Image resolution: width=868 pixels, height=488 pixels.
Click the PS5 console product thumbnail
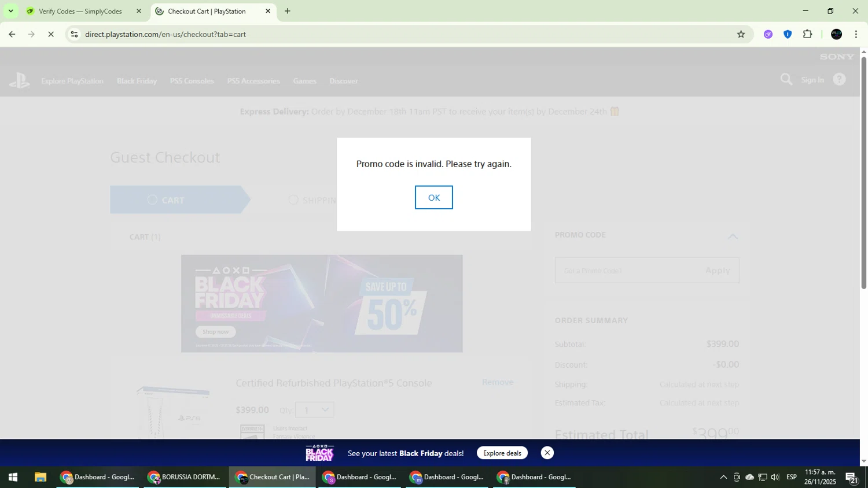click(x=172, y=412)
